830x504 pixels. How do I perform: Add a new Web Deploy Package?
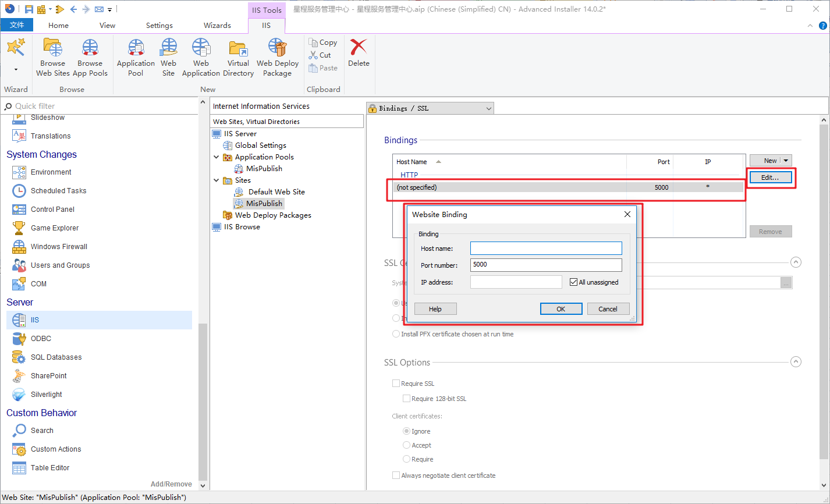(x=278, y=58)
